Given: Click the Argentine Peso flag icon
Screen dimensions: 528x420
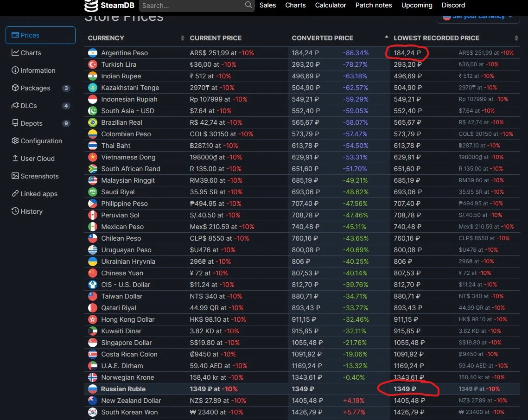Looking at the screenshot, I should [93, 53].
